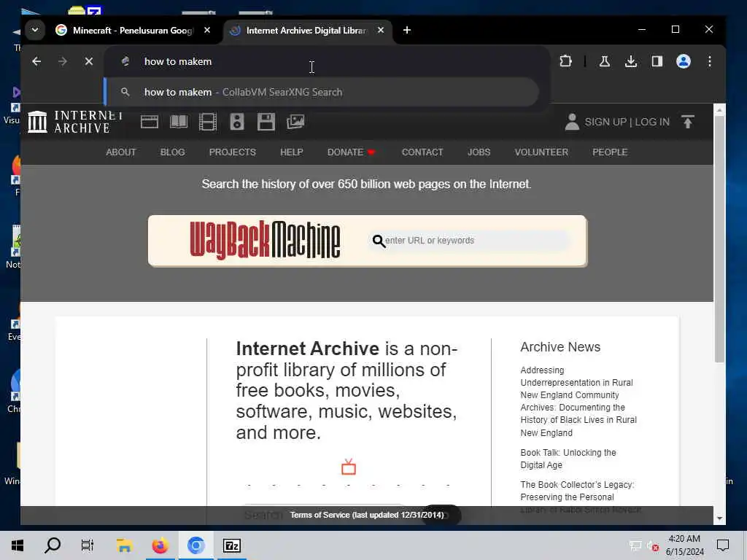Open the Windows Start menu
The width and height of the screenshot is (747, 560).
point(18,545)
